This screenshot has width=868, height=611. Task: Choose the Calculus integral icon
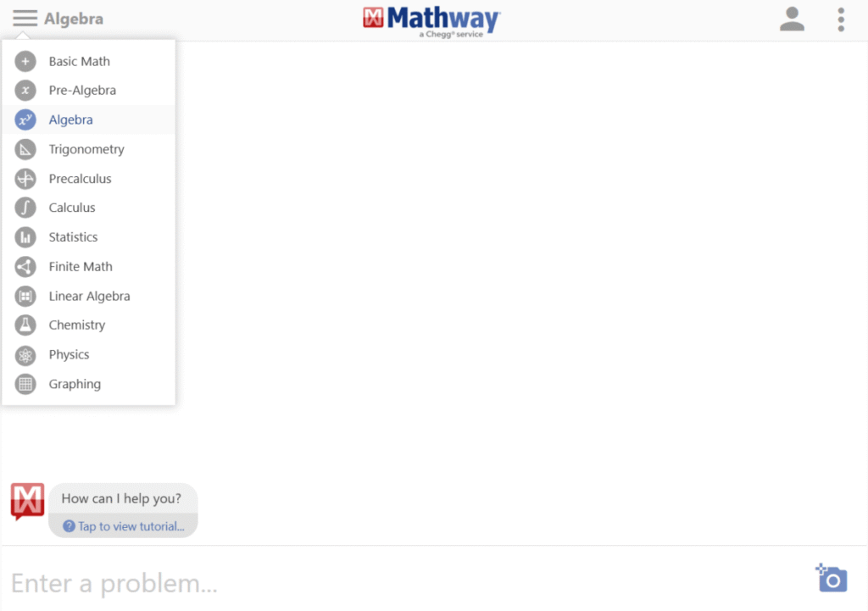25,208
